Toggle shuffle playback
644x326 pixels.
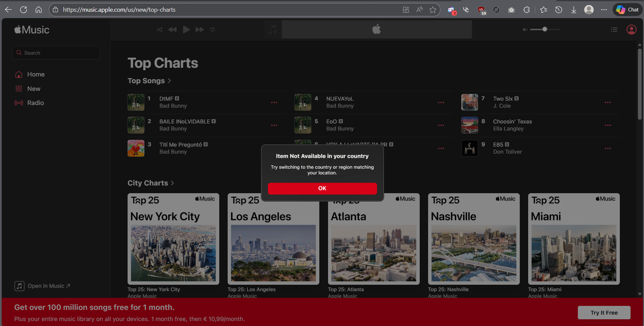[x=159, y=30]
